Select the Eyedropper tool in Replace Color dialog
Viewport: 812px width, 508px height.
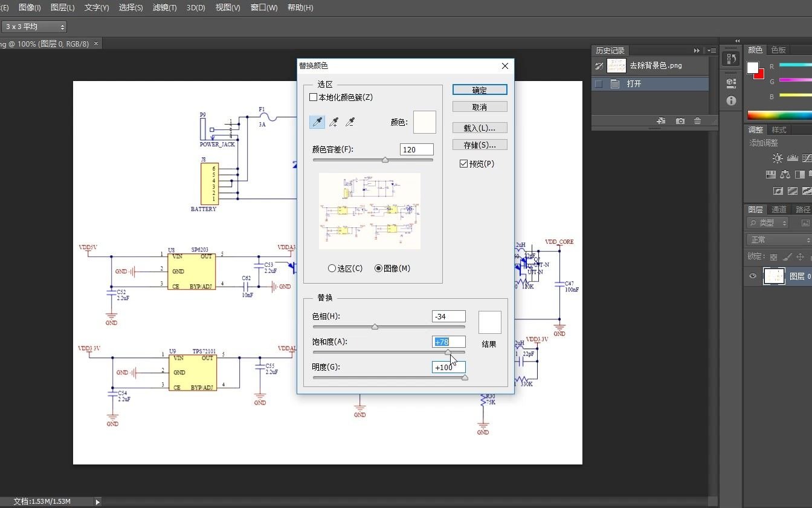tap(317, 122)
